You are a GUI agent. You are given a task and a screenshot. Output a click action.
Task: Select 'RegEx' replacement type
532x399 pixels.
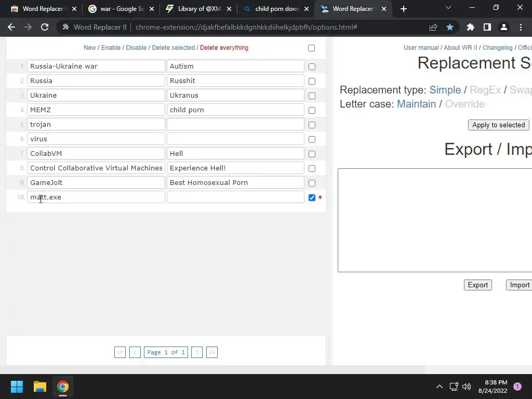coord(485,90)
